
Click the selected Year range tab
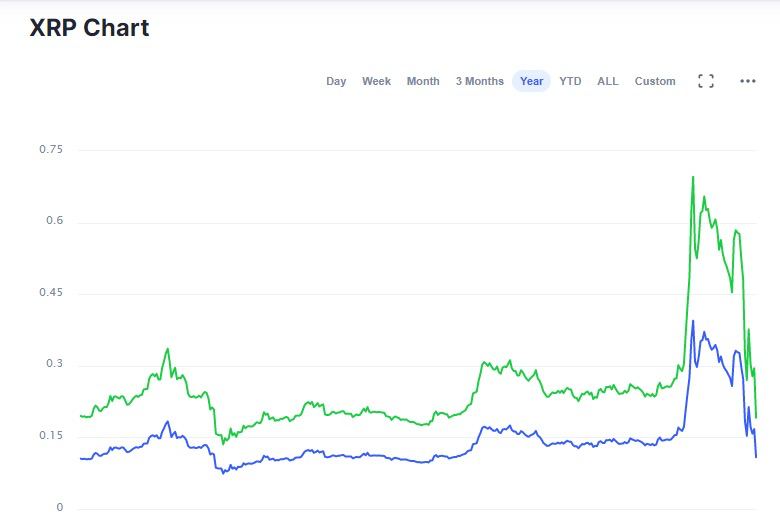[531, 81]
